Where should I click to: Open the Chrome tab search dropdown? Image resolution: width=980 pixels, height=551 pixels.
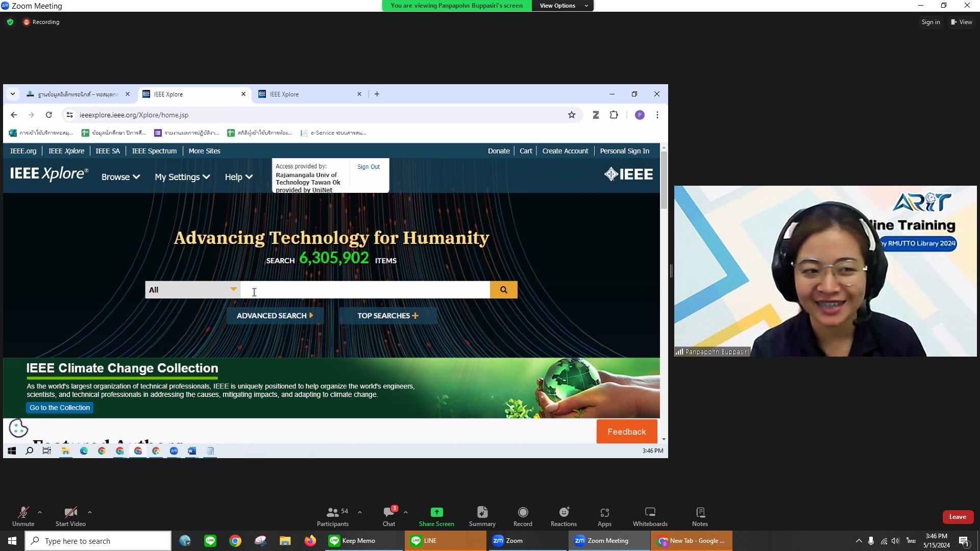pyautogui.click(x=13, y=94)
